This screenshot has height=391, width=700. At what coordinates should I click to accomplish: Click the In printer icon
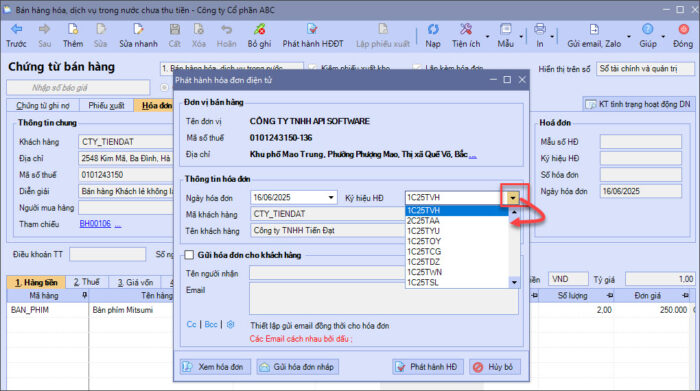click(540, 29)
